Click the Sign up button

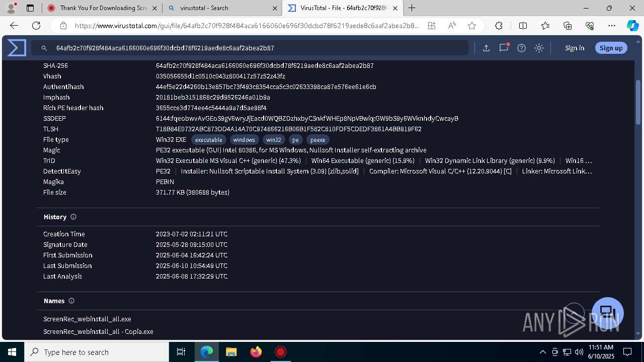611,48
